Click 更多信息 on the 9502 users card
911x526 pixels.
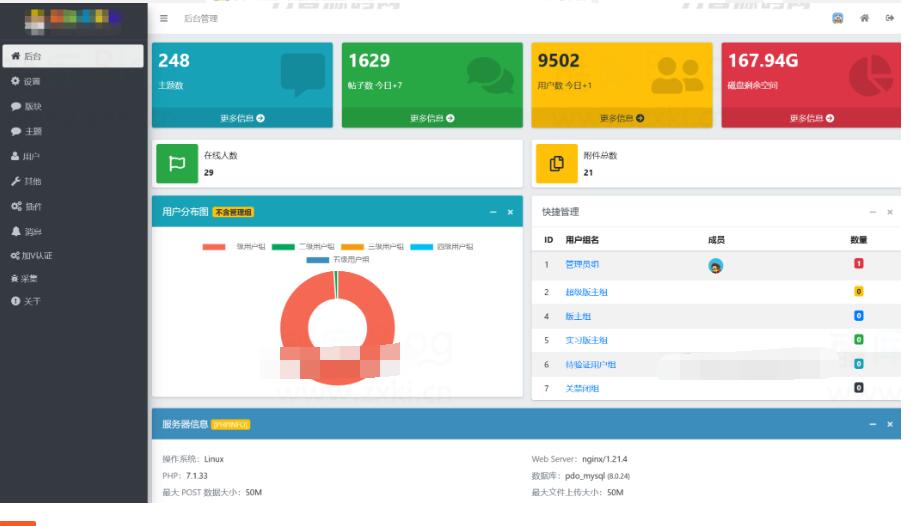(622, 118)
